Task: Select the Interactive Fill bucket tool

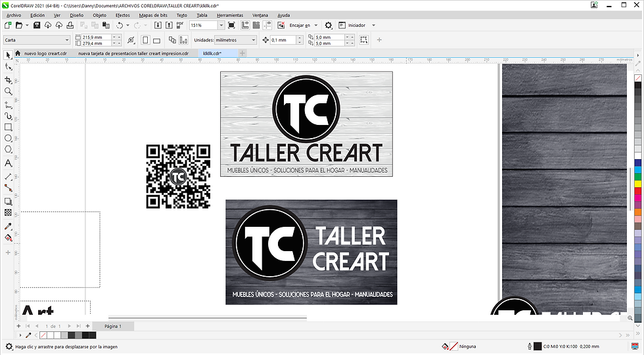Action: [8, 237]
